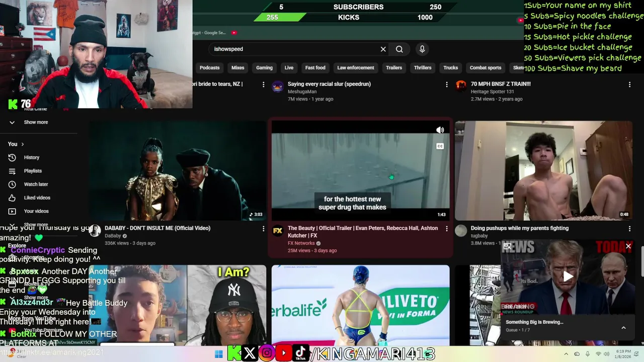The height and width of the screenshot is (362, 644).
Task: Go to DaBaby channel name
Action: coord(113,236)
